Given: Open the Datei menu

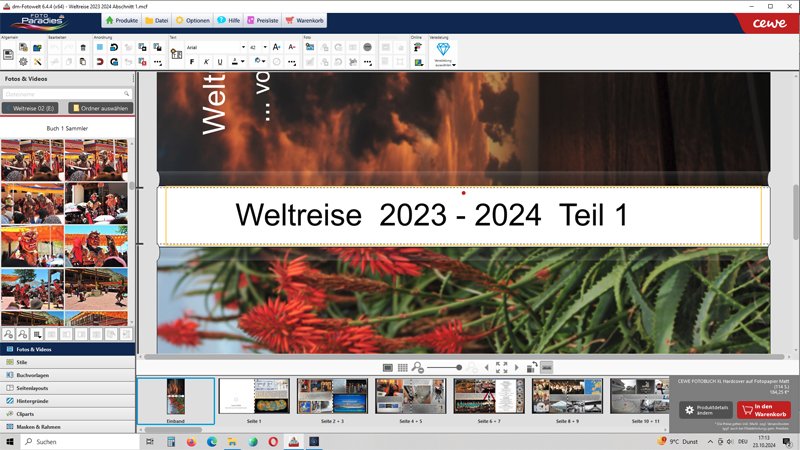Looking at the screenshot, I should click(157, 20).
